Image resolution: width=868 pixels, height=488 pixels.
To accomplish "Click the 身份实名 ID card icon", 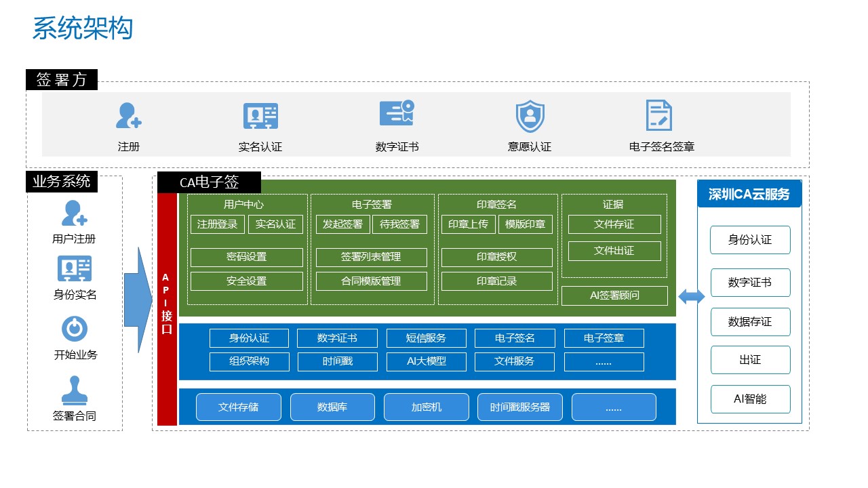I will coord(75,269).
